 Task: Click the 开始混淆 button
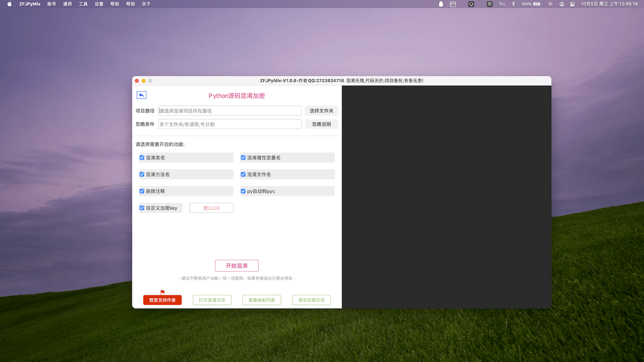[x=237, y=266]
